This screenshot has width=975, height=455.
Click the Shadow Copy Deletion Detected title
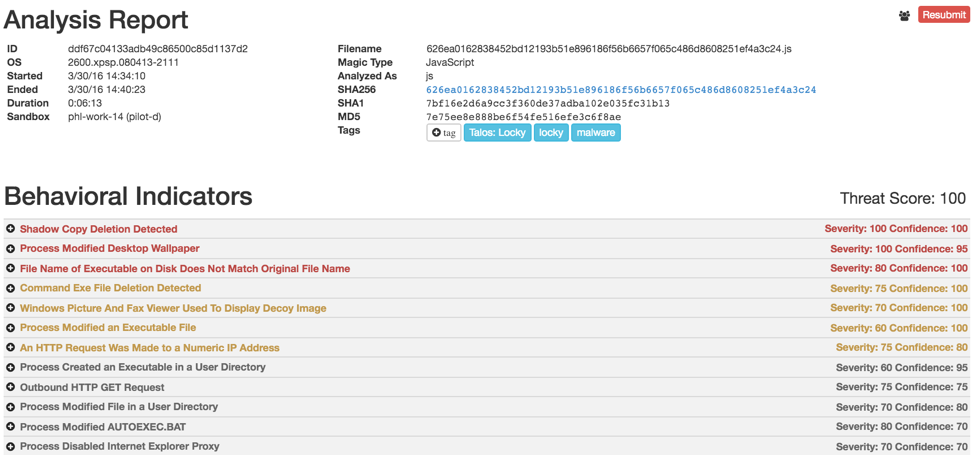click(x=98, y=229)
